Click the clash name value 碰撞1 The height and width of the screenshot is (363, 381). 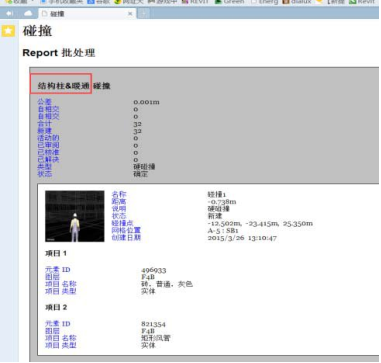click(217, 194)
